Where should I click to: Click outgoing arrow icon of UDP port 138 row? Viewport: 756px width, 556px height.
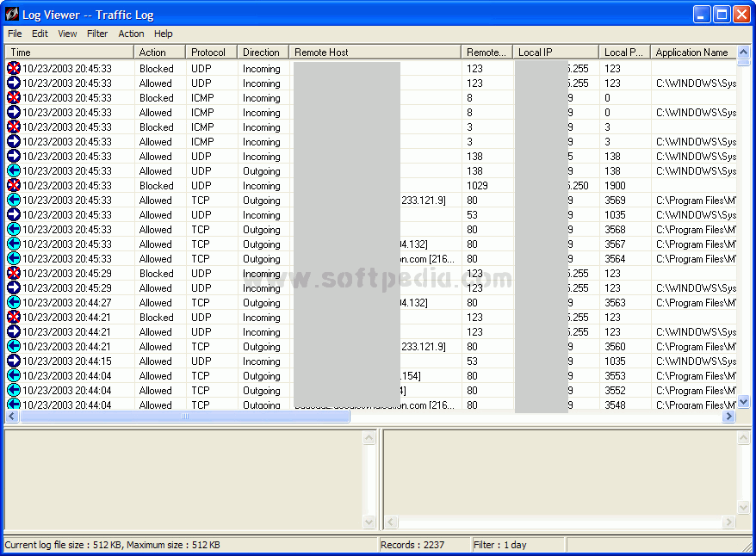point(14,170)
